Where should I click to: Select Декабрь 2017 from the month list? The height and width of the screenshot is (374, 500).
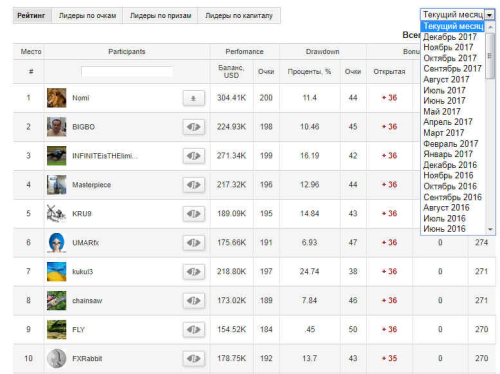click(450, 37)
